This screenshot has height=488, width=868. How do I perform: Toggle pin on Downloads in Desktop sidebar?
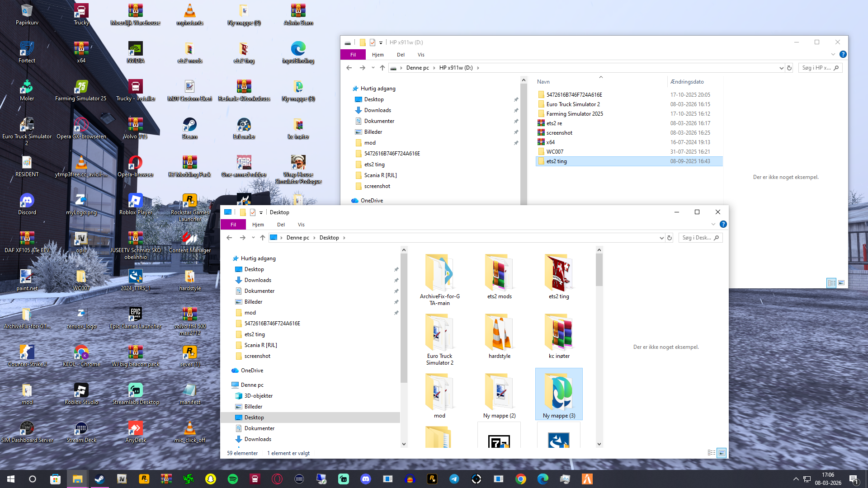pos(396,280)
